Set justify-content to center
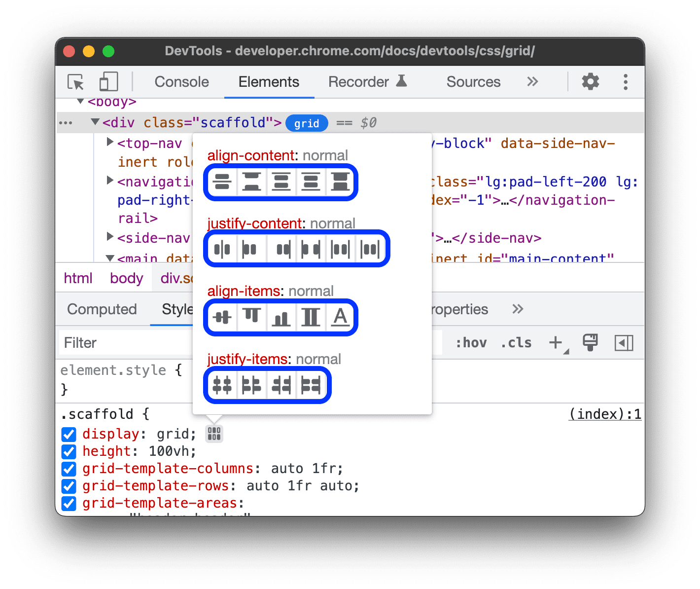 coord(222,249)
